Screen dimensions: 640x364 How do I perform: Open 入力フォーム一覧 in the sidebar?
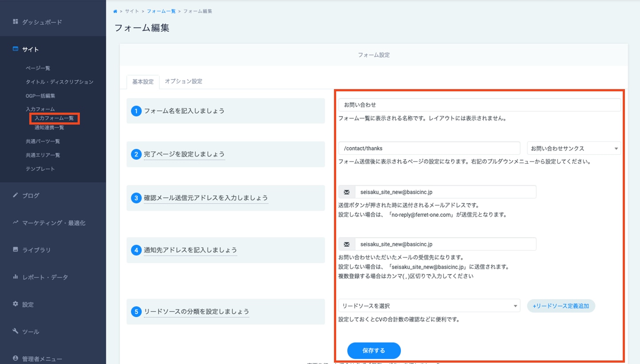[54, 118]
